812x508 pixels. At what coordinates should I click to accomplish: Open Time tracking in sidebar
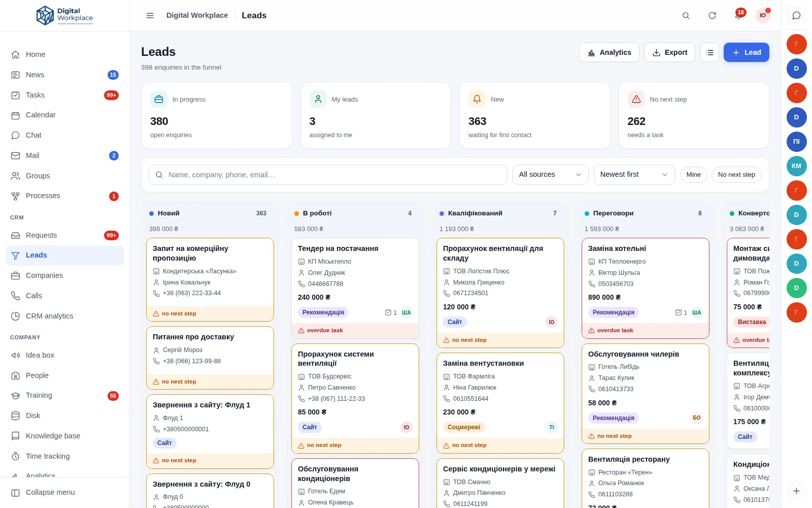pos(65,456)
